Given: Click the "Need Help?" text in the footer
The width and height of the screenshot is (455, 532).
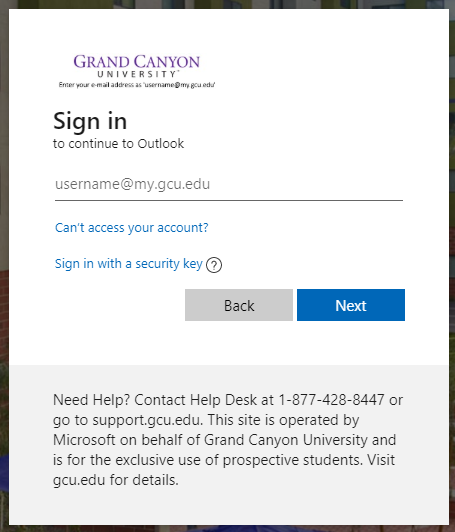Looking at the screenshot, I should click(x=92, y=400).
